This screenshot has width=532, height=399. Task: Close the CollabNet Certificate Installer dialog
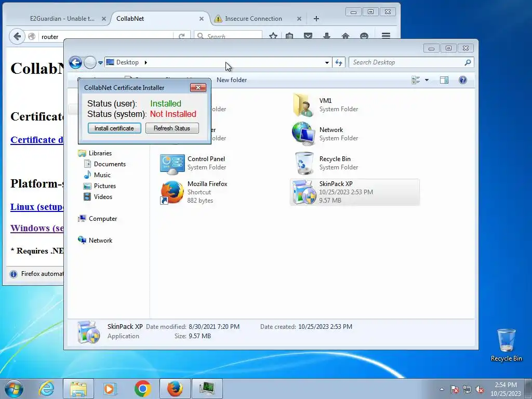click(x=198, y=87)
